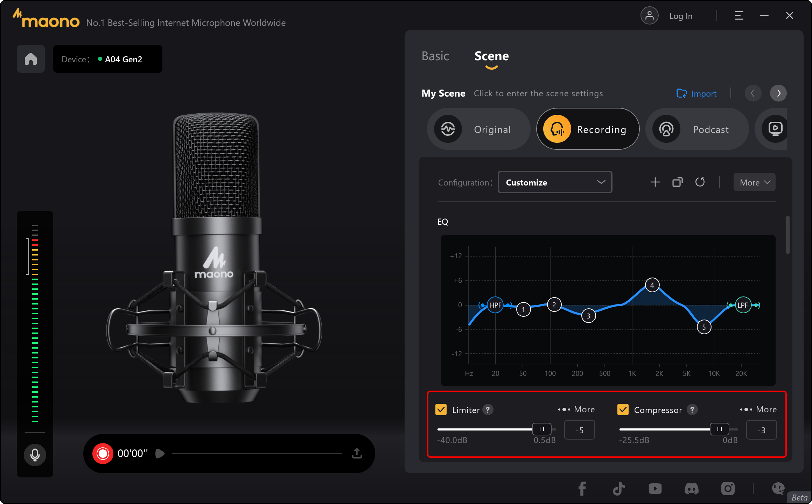Expand Limiter More options
The height and width of the screenshot is (504, 812).
pyautogui.click(x=576, y=409)
